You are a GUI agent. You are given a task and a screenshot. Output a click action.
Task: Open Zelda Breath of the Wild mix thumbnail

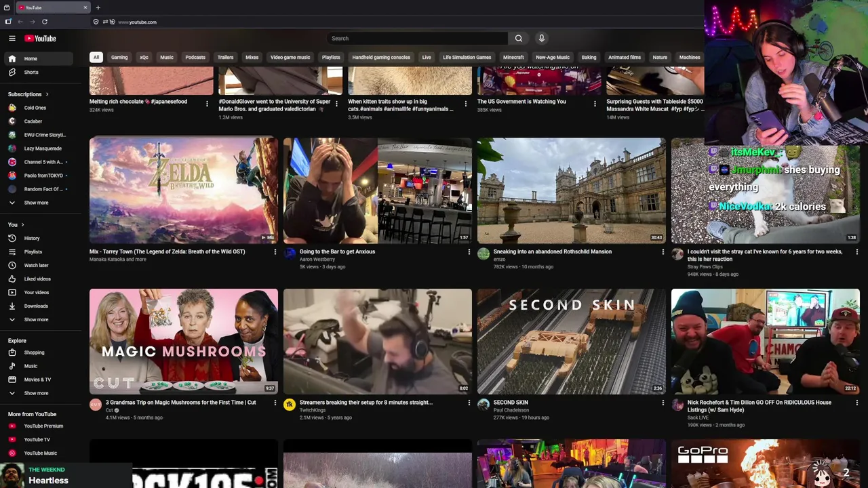click(x=184, y=190)
